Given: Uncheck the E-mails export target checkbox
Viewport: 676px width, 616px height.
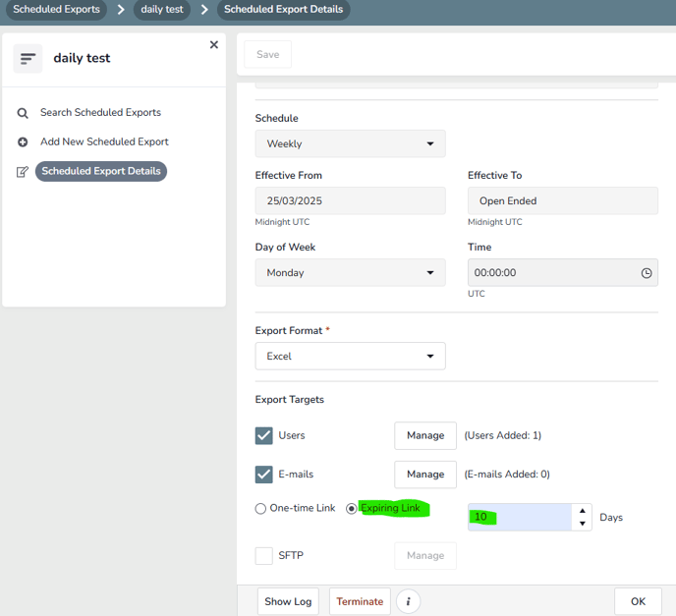Looking at the screenshot, I should tap(264, 475).
